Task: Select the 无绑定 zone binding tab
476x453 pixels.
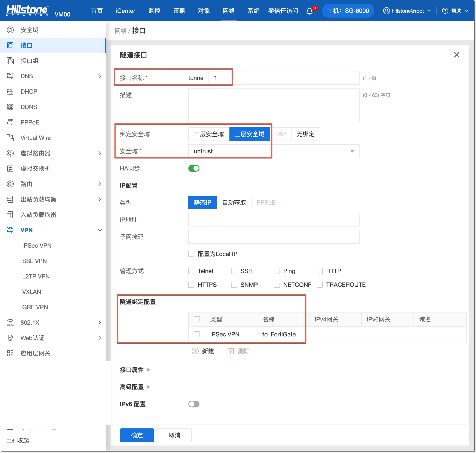Action: (305, 134)
